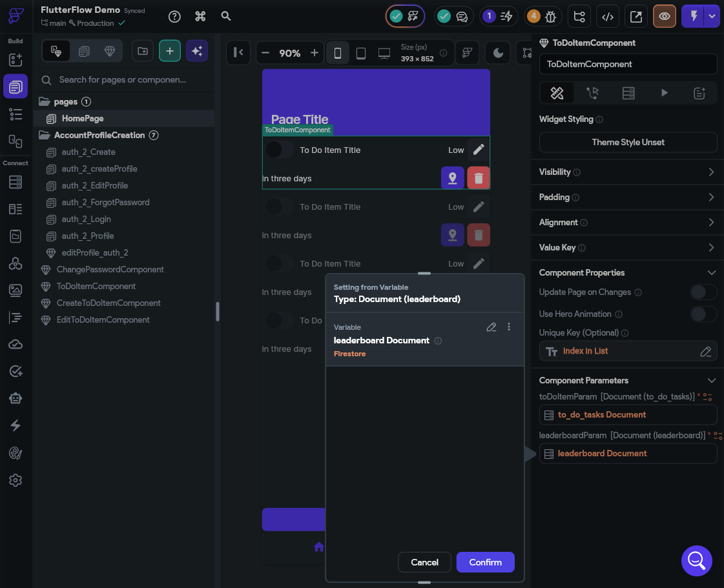Click the green add page plus button
The height and width of the screenshot is (588, 724).
(169, 51)
